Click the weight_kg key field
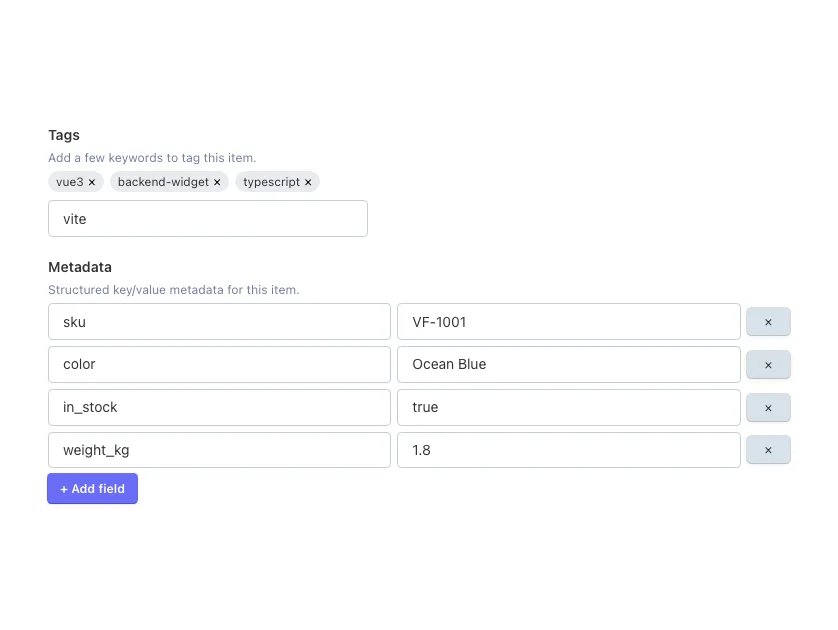Viewport: 838px width, 630px height. click(219, 450)
